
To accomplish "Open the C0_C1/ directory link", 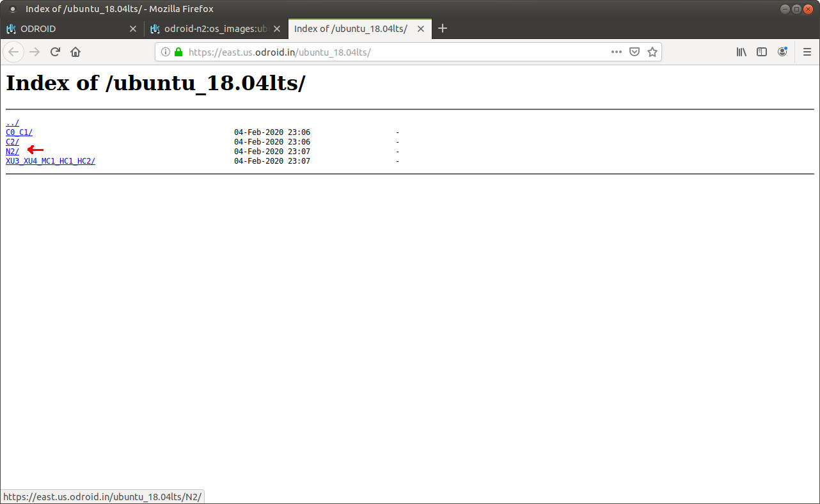I will (x=19, y=132).
